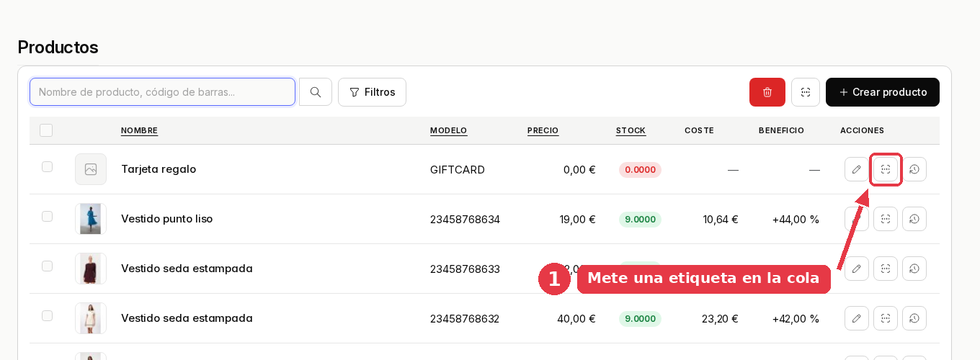The width and height of the screenshot is (980, 360).
Task: Sort table by Nombre column
Action: click(x=139, y=130)
